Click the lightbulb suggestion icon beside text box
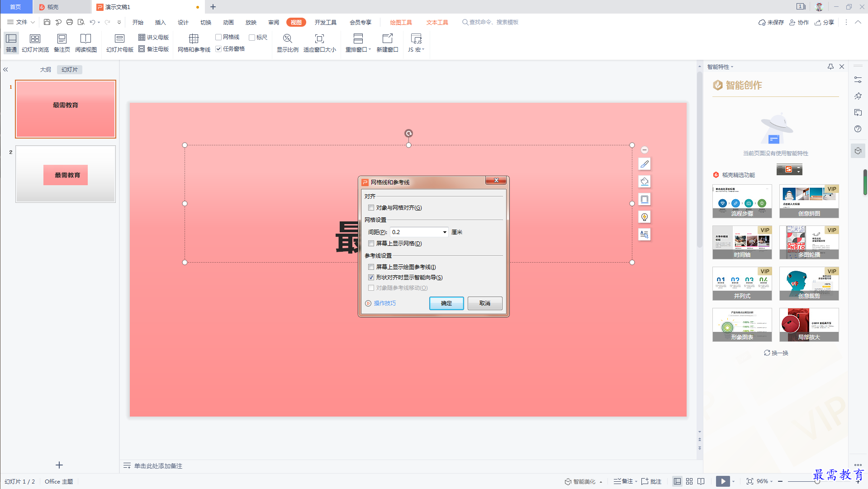This screenshot has width=868, height=489. 645,217
